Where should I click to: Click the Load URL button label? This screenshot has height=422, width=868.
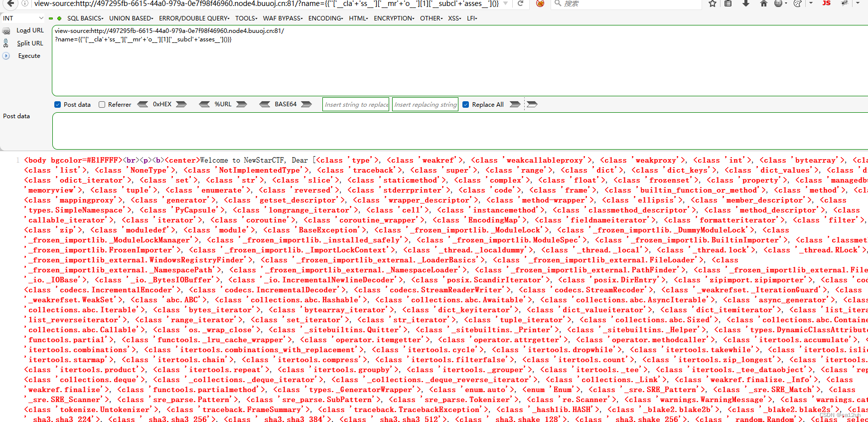coord(30,30)
